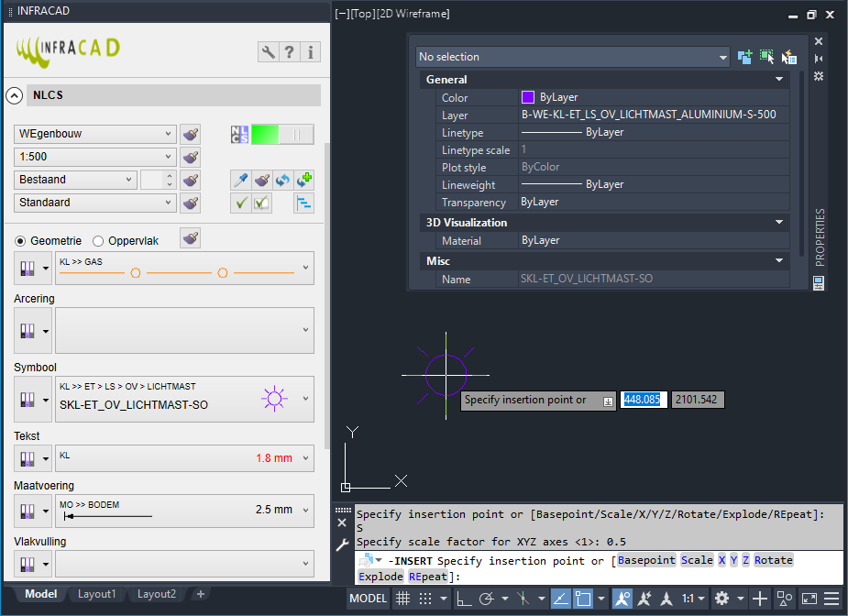Toggle the green NLCS on/off switch

pos(282,135)
